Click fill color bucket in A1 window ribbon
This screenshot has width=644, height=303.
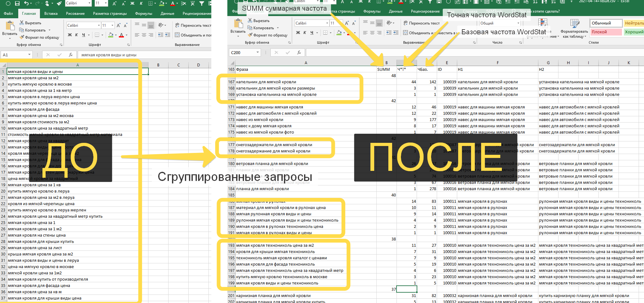111,35
